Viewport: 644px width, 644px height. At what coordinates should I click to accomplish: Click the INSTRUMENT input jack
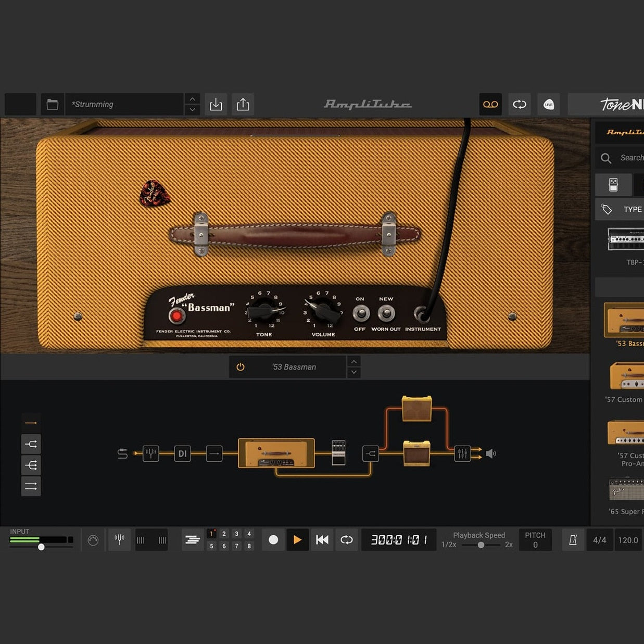(x=421, y=314)
